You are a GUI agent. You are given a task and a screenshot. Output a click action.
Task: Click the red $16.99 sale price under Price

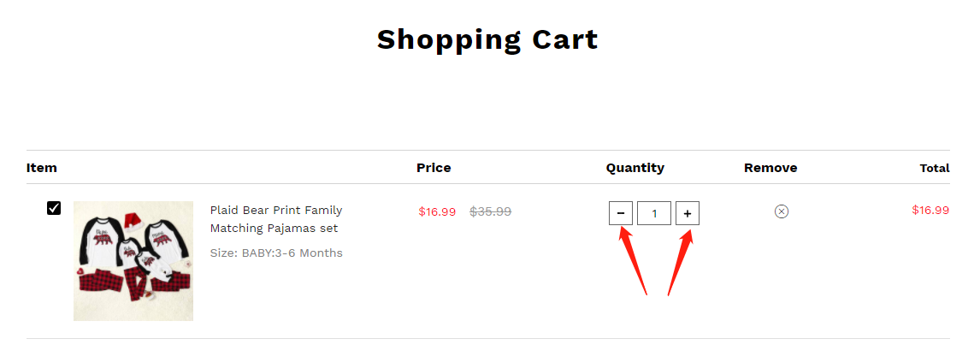437,211
